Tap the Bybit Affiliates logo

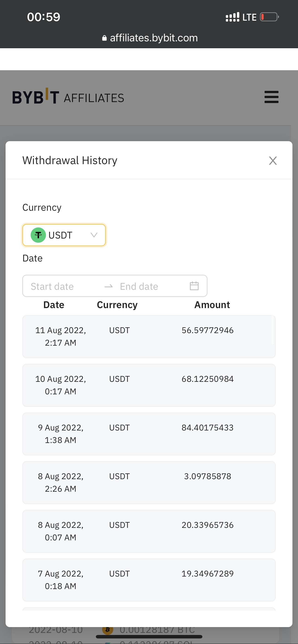coord(68,97)
